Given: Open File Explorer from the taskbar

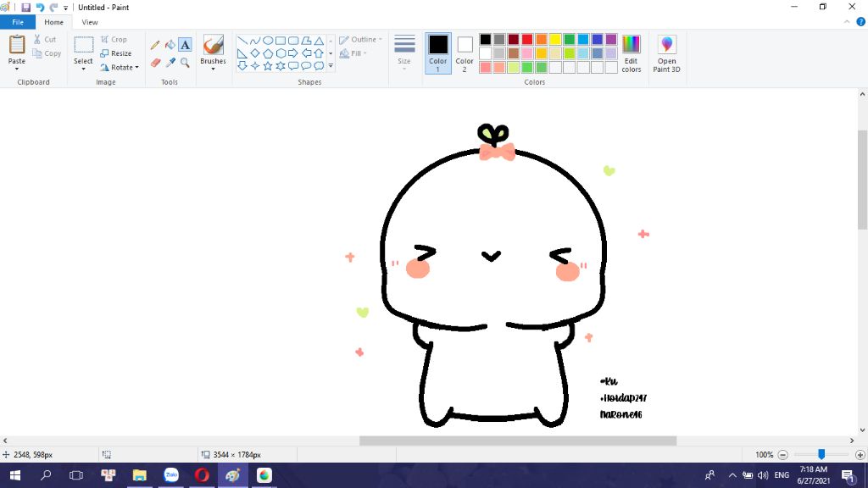Looking at the screenshot, I should click(x=139, y=475).
